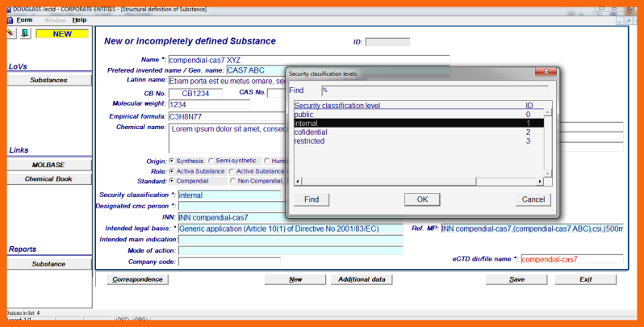Select Activa Substance role radio button
Image resolution: width=644 pixels, height=327 pixels.
[x=172, y=171]
